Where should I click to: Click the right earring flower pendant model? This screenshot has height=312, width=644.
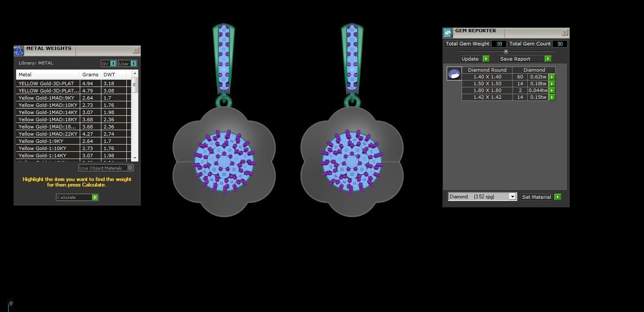point(352,162)
